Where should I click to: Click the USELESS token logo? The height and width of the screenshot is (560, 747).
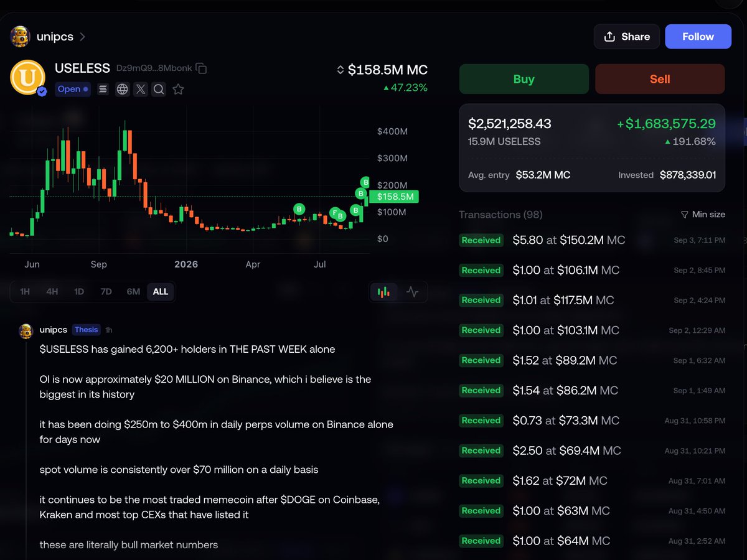tap(28, 78)
